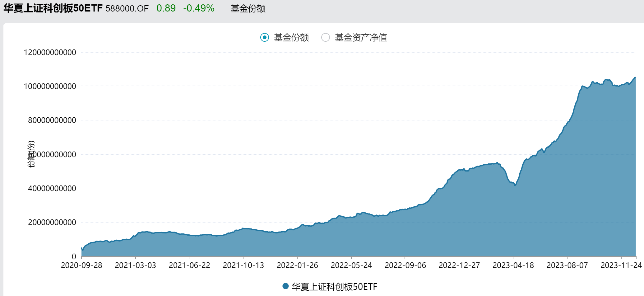This screenshot has height=296, width=644.
Task: Click the x-axis date 2021-10-13
Action: 243,265
